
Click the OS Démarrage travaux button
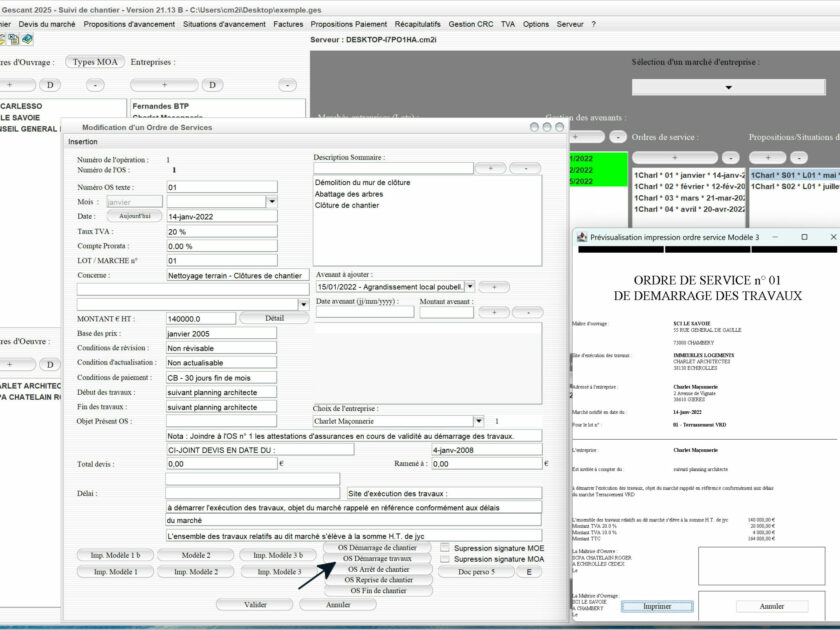[378, 559]
